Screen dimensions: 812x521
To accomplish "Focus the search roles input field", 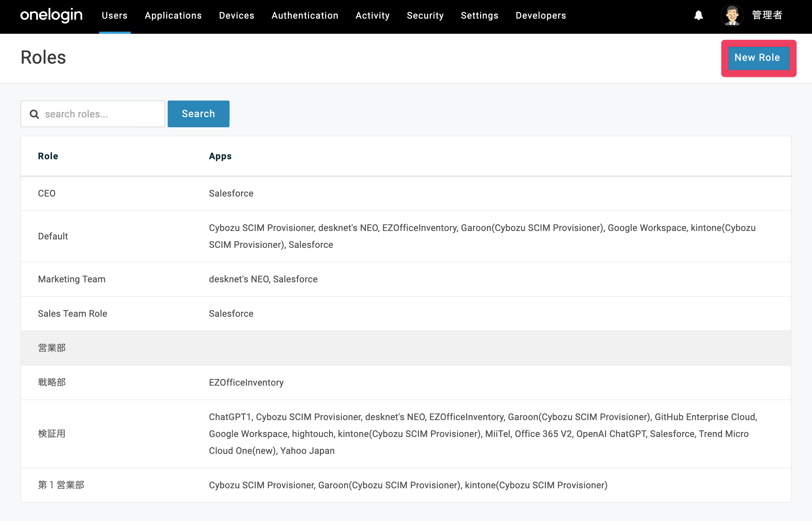I will click(x=93, y=114).
